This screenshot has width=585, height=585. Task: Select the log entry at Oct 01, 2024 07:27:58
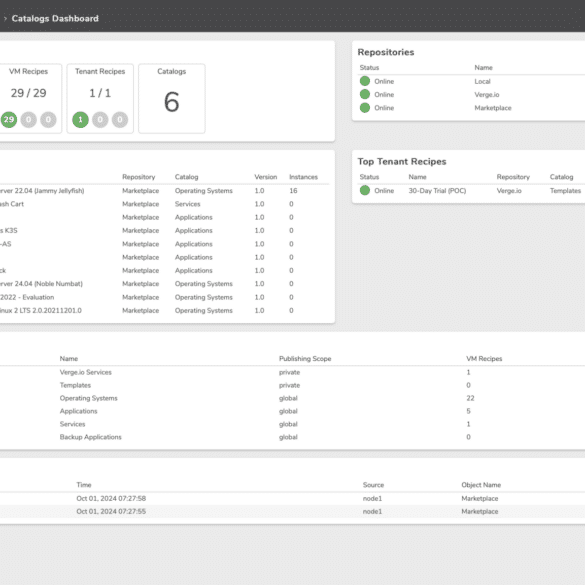(292, 498)
